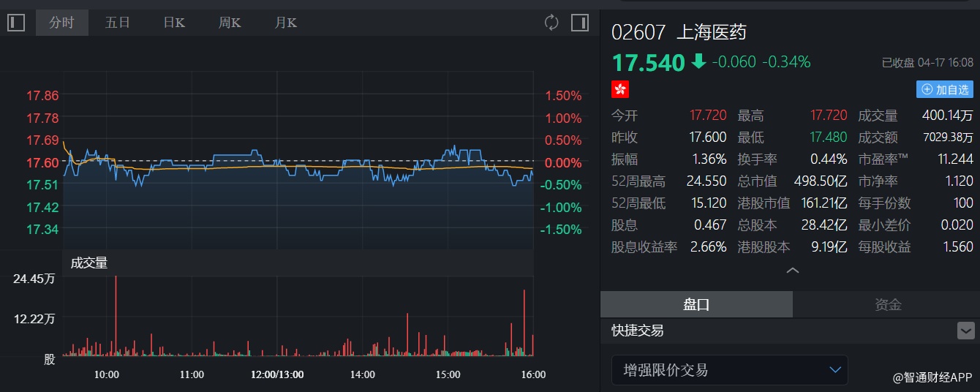The height and width of the screenshot is (392, 980).
Task: Click the 1.50% percent axis label
Action: tap(563, 96)
